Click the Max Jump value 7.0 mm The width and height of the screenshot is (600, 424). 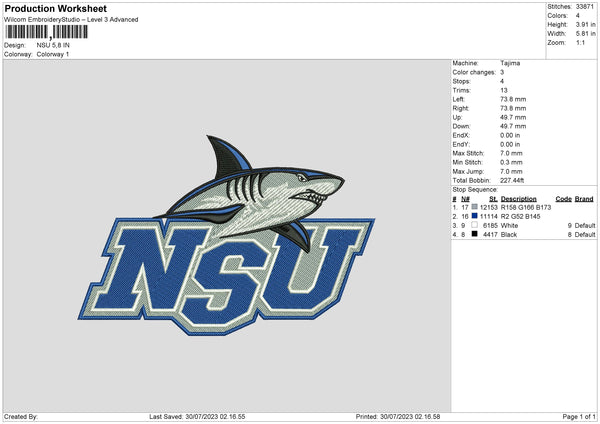(511, 171)
